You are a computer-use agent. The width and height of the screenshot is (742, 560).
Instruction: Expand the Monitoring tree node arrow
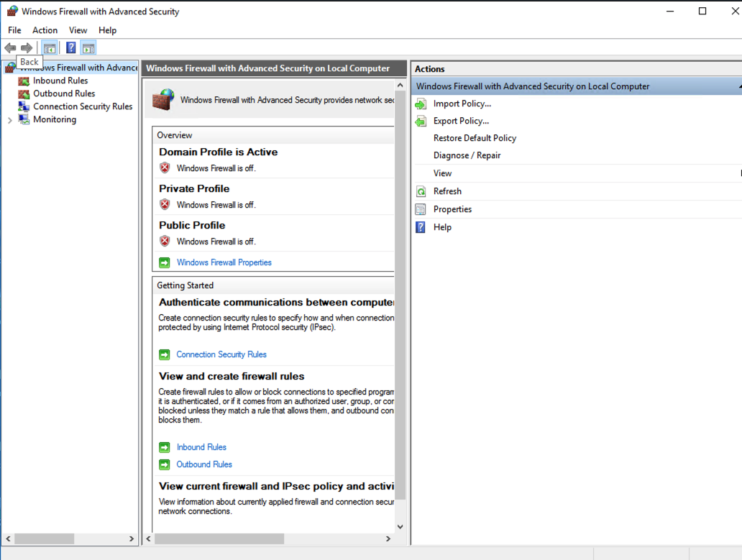10,120
